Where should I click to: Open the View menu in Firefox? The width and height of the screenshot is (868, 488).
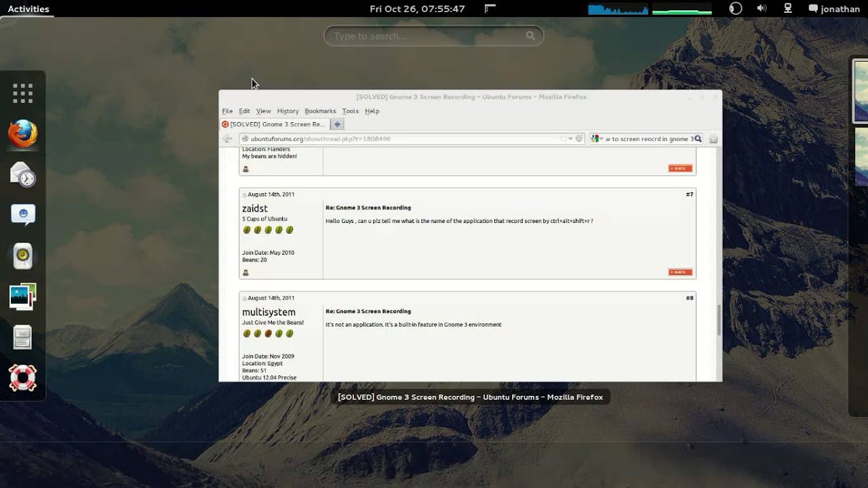(x=263, y=111)
